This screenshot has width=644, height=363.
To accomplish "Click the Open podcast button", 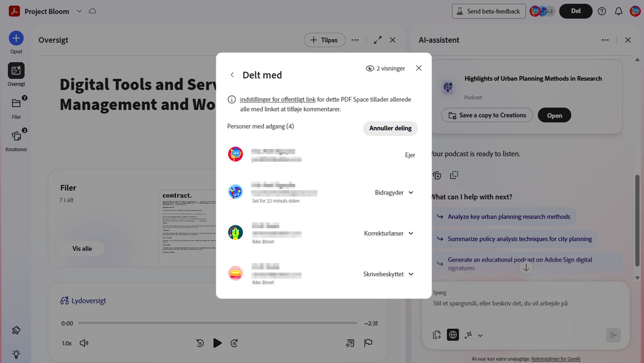I will (x=554, y=115).
